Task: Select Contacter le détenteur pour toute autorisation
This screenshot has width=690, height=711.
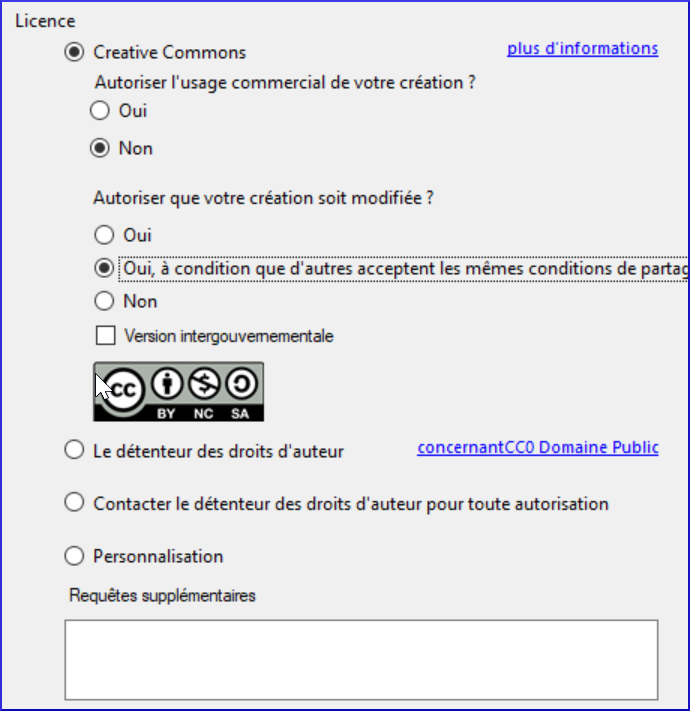Action: point(74,503)
